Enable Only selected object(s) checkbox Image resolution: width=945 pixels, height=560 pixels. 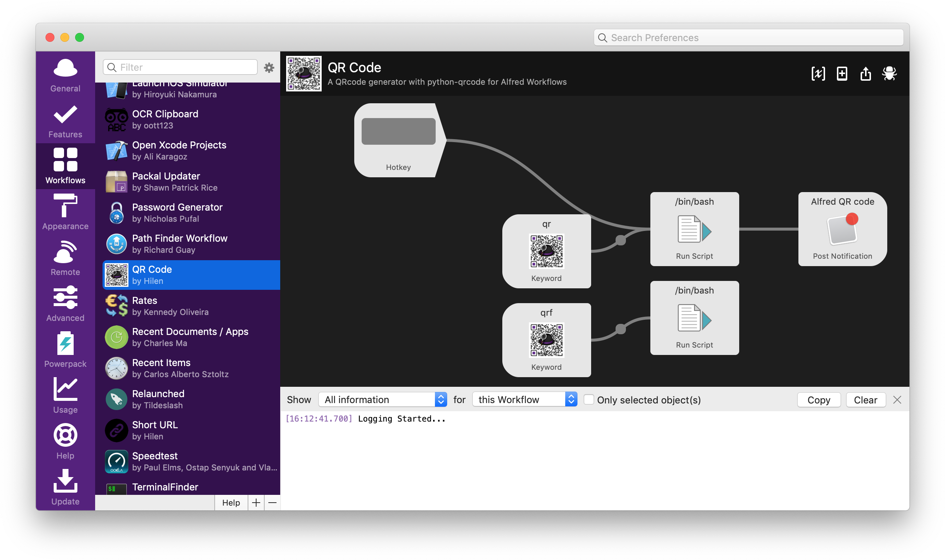(589, 399)
